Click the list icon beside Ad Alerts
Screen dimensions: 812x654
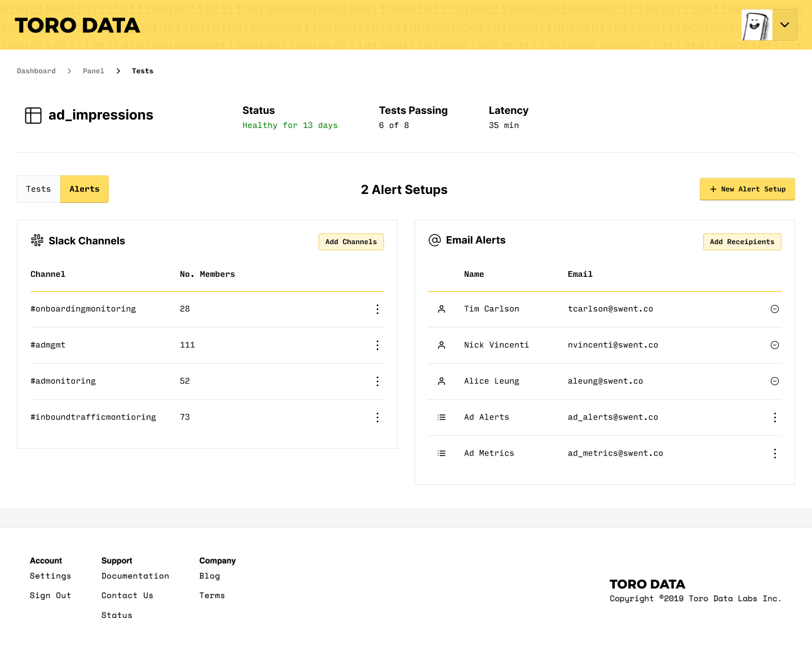442,417
